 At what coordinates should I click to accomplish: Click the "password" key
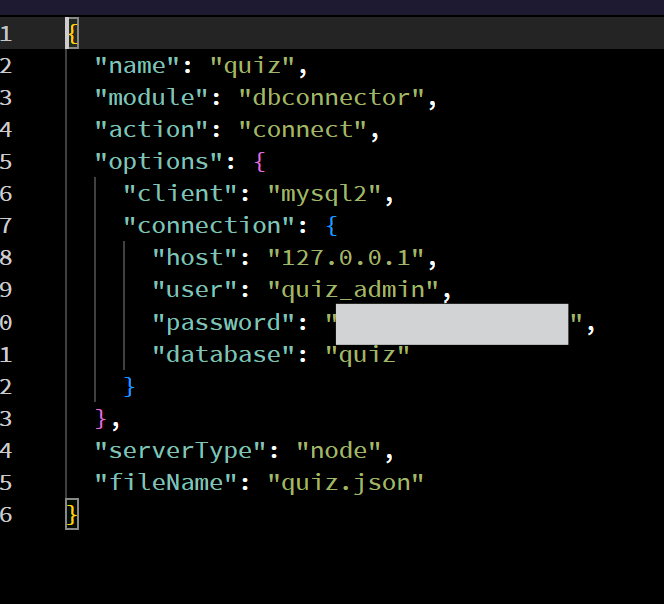tap(223, 322)
